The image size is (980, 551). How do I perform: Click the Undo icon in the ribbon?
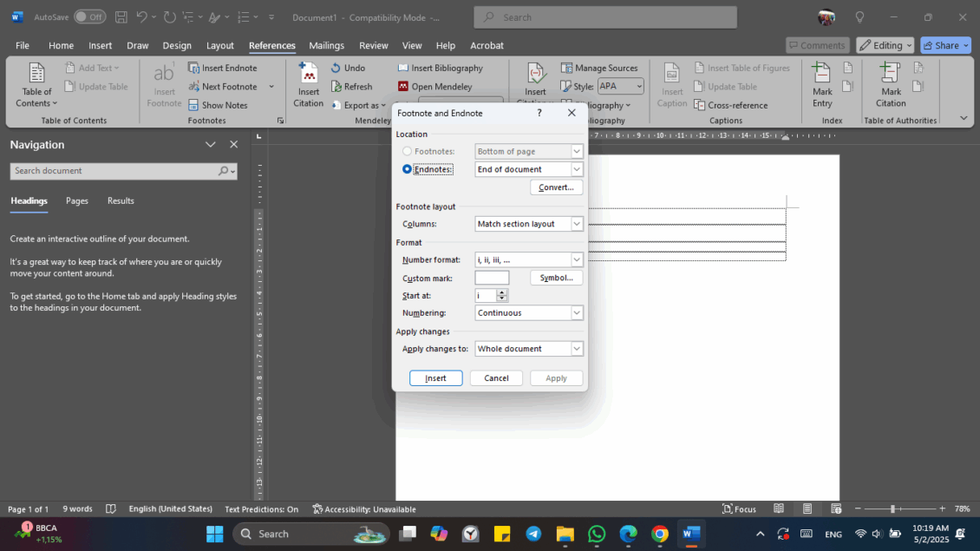click(x=352, y=67)
